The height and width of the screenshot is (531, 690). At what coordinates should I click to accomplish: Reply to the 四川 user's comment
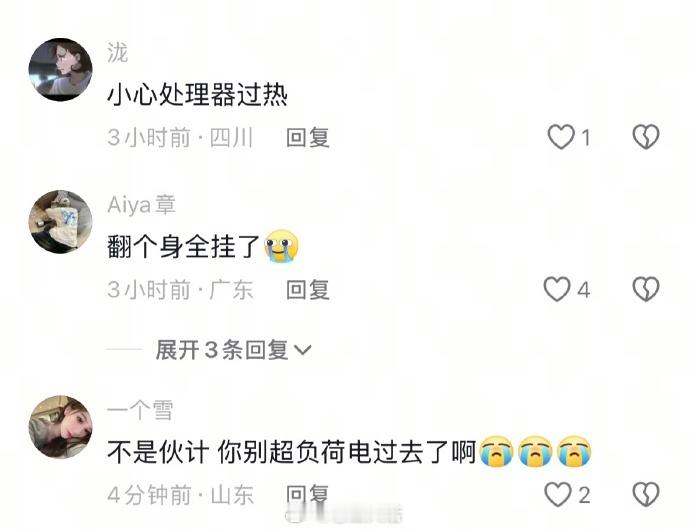tap(308, 137)
